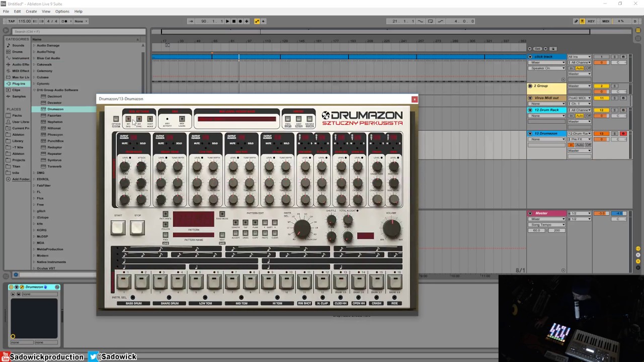Expand the Native Instruments folder
This screenshot has height=362, width=644.
pyautogui.click(x=34, y=262)
